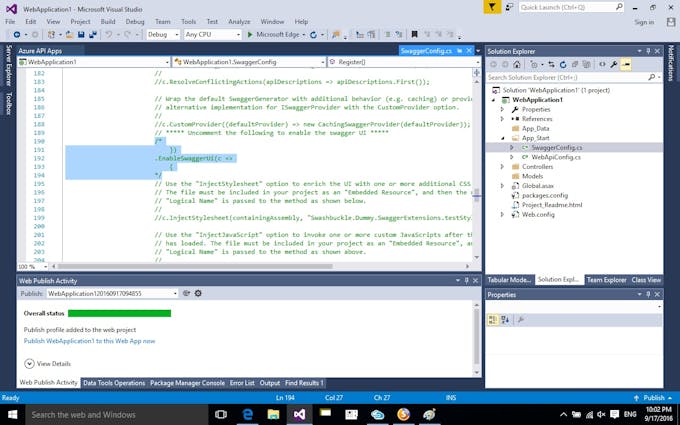Screen dimensions: 680x425
Task: Click Collapse All icon in Solution Explorer
Action: 575,64
